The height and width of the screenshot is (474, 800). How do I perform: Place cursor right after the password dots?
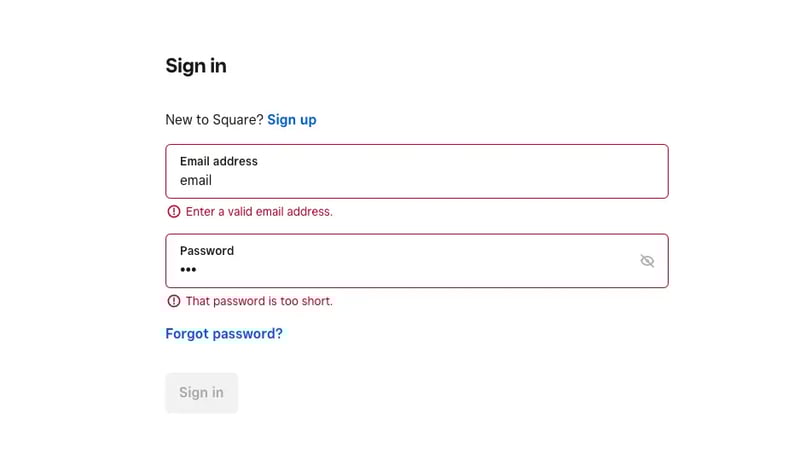tap(198, 270)
